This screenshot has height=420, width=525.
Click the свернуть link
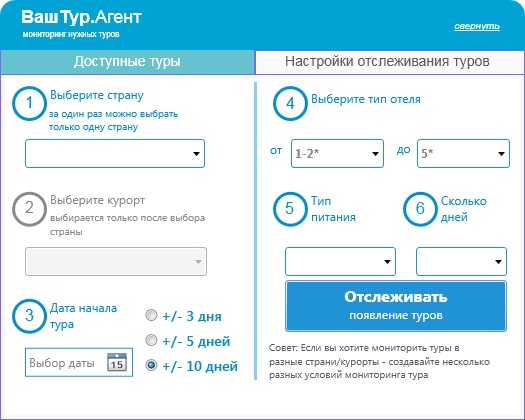[477, 26]
